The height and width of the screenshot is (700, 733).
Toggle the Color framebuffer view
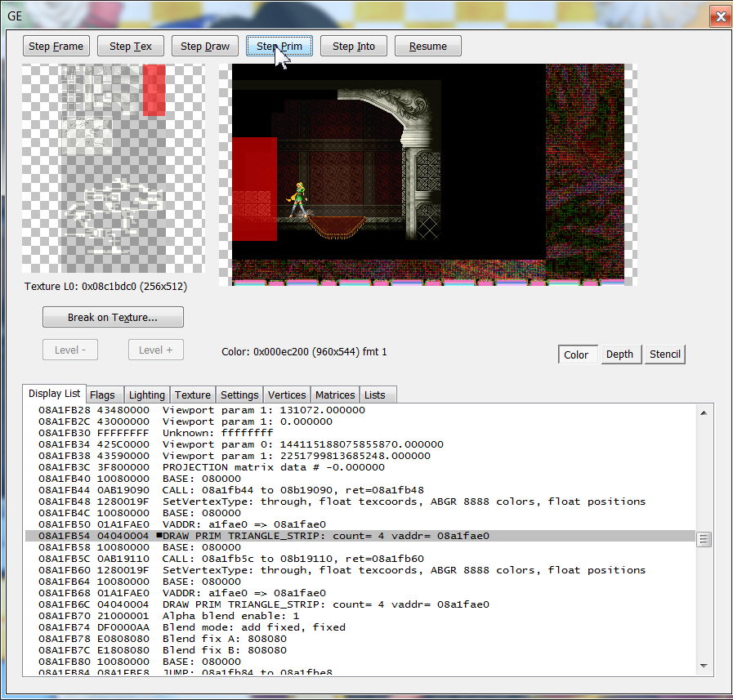point(576,354)
